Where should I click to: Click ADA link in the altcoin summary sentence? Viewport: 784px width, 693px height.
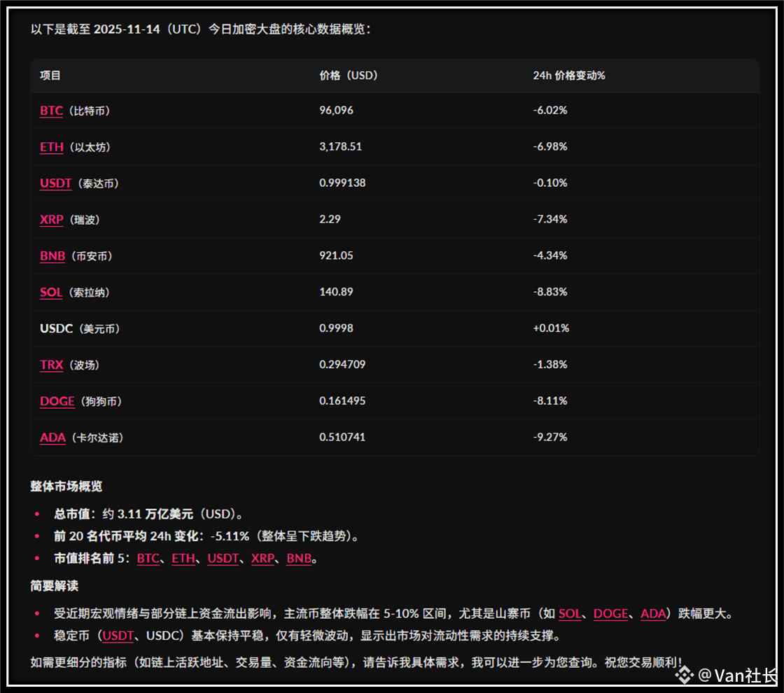(653, 613)
